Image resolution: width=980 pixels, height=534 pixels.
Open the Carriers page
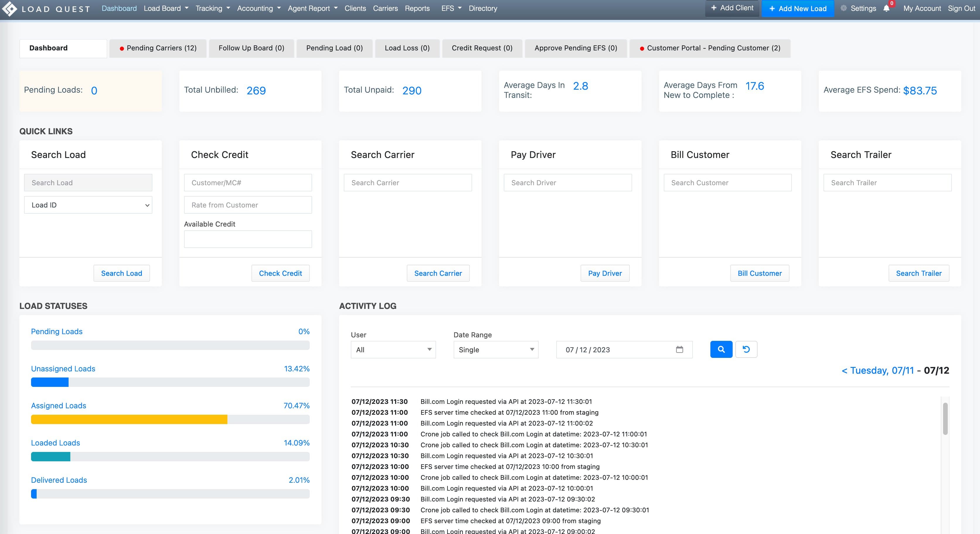coord(385,8)
